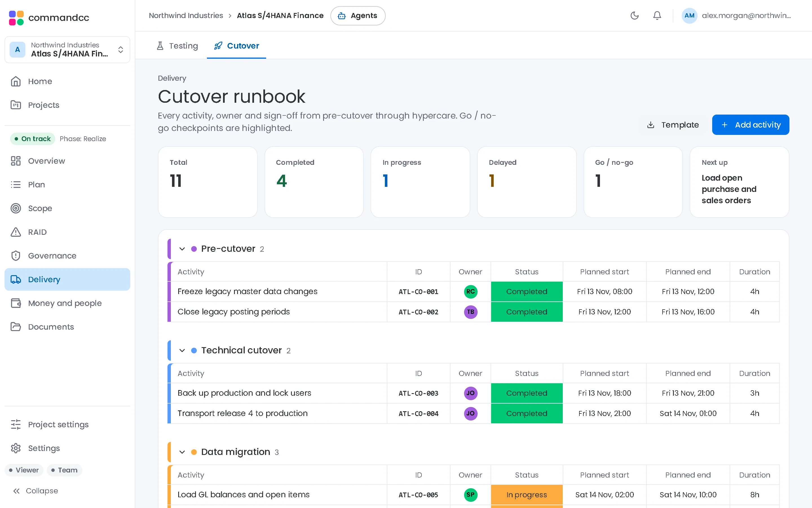Go to Delivery in sidebar
This screenshot has width=812, height=508.
[x=67, y=279]
